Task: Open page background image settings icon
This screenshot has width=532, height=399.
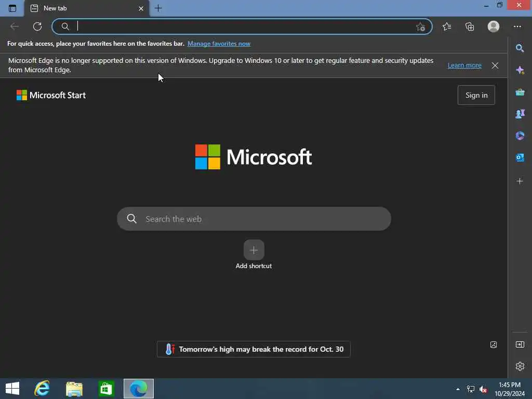Action: point(494,345)
